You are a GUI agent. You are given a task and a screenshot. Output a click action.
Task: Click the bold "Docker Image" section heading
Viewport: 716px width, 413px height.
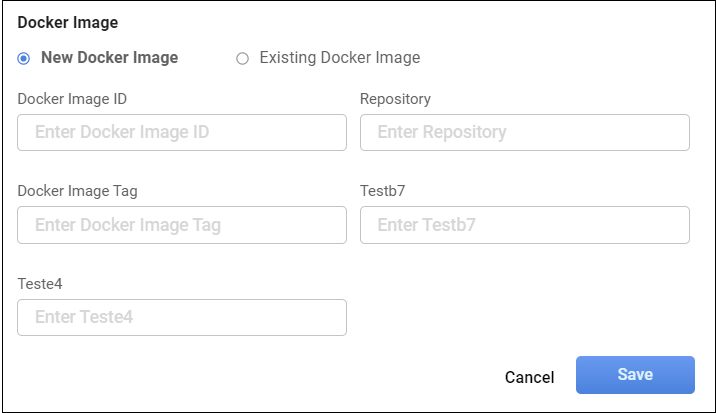(x=67, y=22)
